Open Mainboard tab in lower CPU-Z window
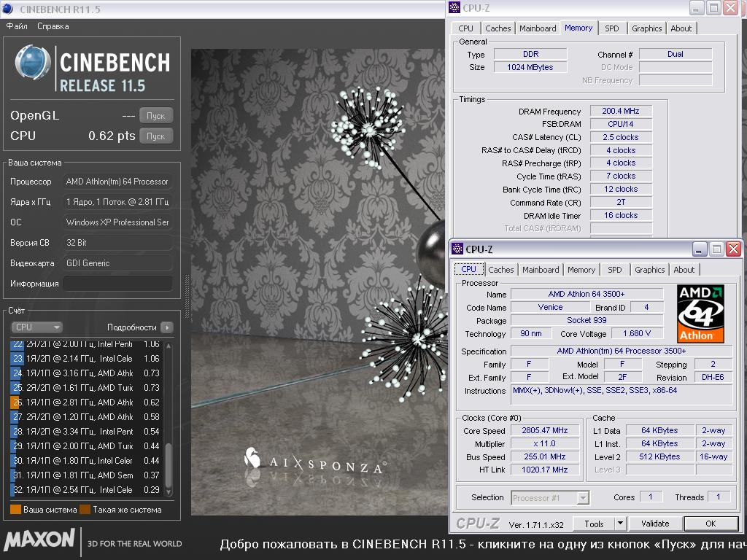 541,270
